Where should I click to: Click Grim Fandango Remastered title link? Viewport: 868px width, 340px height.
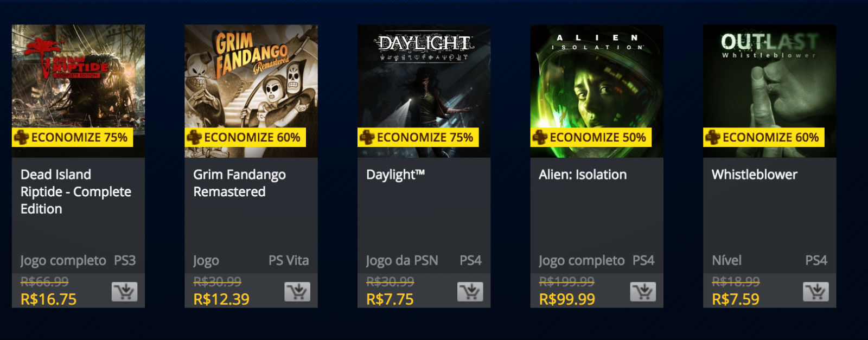(240, 183)
